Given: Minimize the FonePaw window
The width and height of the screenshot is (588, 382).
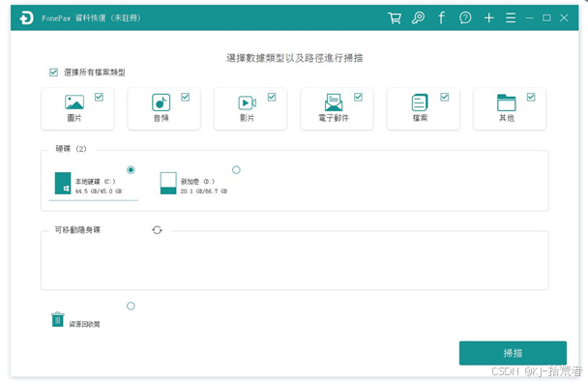Looking at the screenshot, I should 529,17.
